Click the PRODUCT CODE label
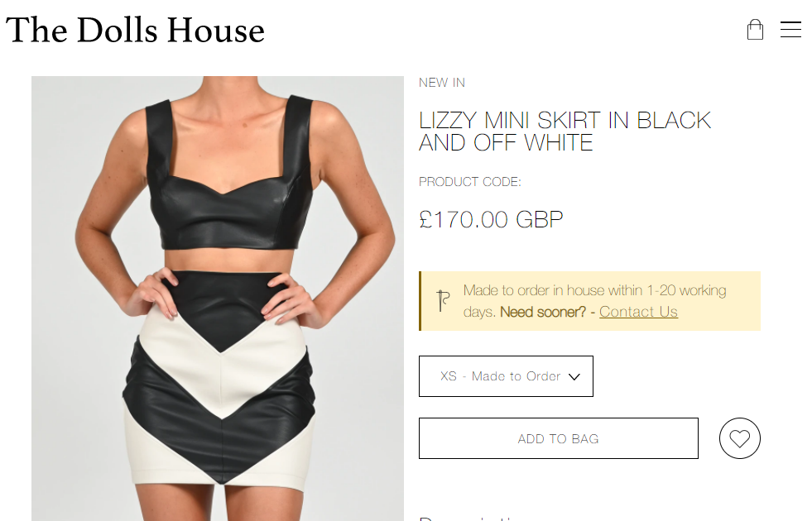Viewport: 812px width, 521px height. (469, 182)
